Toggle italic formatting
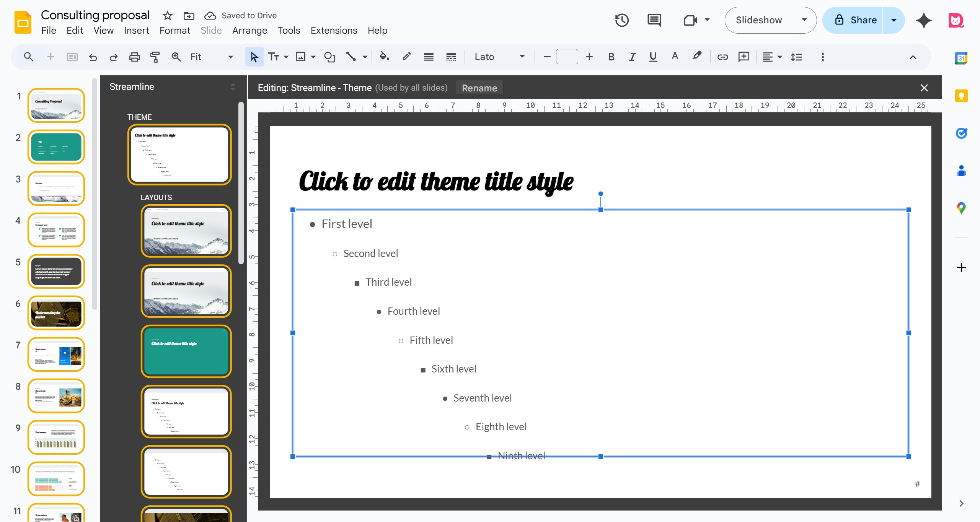980x522 pixels. pos(632,57)
